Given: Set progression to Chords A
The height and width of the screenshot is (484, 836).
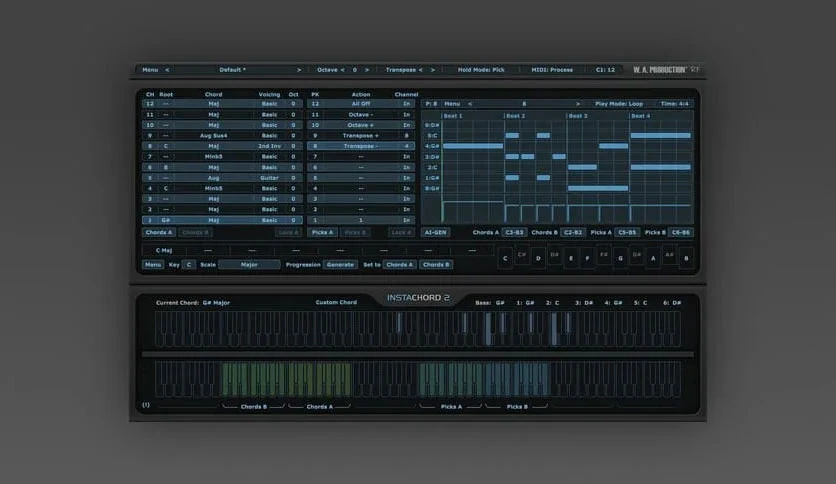Looking at the screenshot, I should coord(399,264).
